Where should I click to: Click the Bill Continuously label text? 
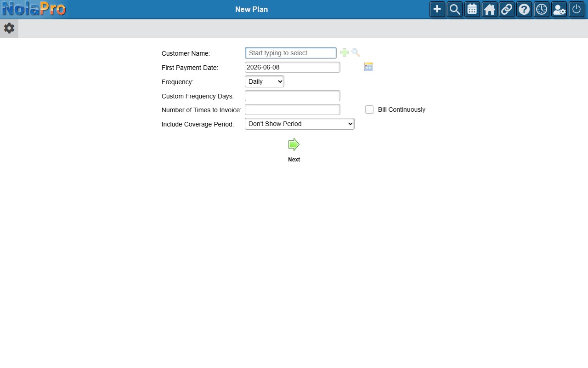tap(401, 109)
